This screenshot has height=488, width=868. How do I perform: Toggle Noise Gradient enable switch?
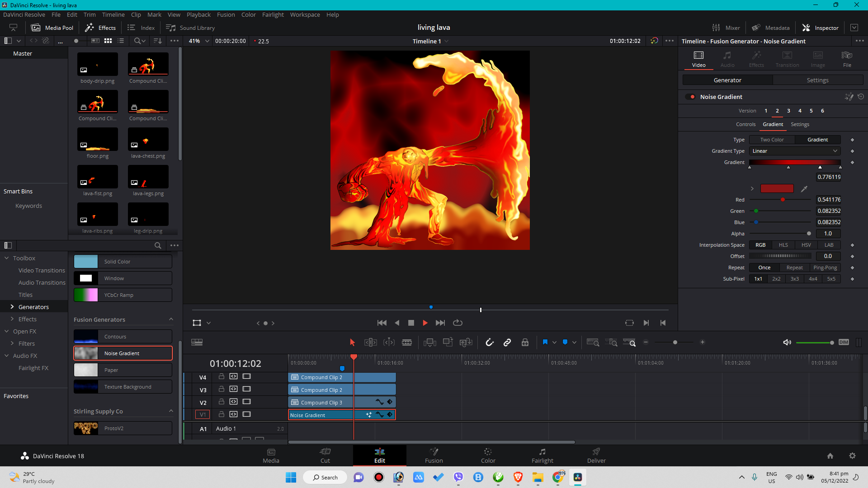coord(690,97)
